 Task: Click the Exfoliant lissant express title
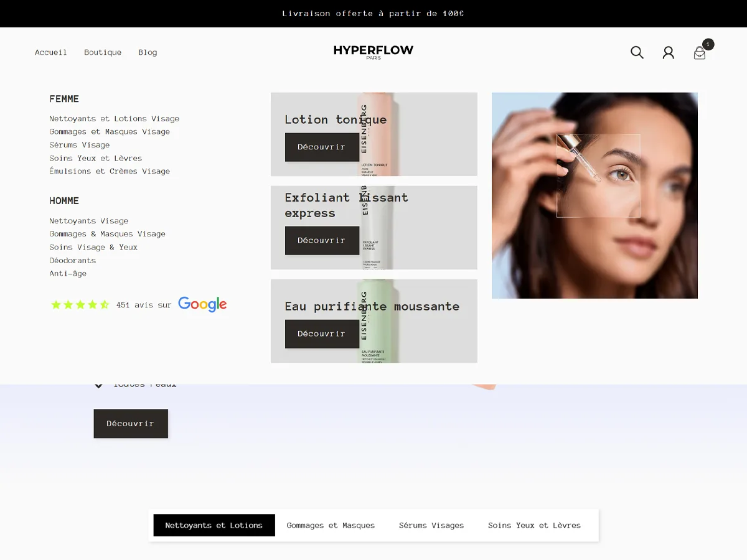tap(347, 205)
